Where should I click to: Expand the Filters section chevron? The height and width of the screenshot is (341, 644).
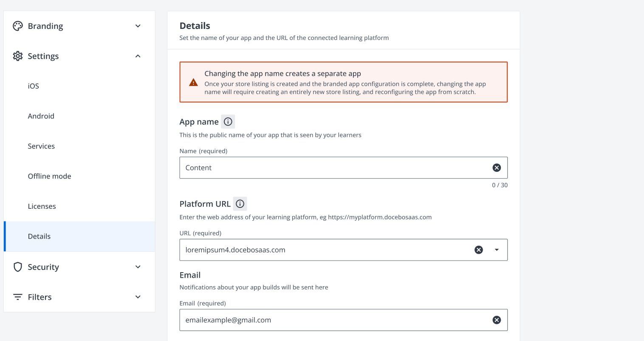pyautogui.click(x=138, y=297)
